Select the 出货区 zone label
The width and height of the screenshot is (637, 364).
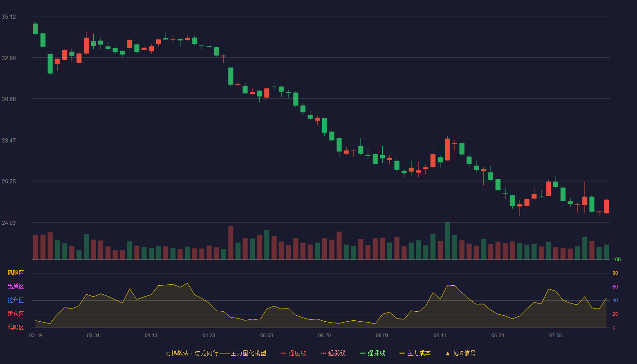(15, 287)
